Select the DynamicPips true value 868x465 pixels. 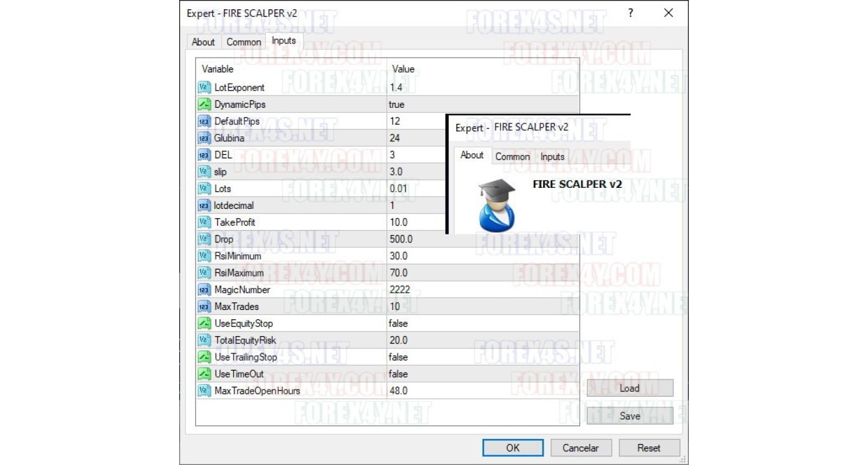[x=397, y=105]
